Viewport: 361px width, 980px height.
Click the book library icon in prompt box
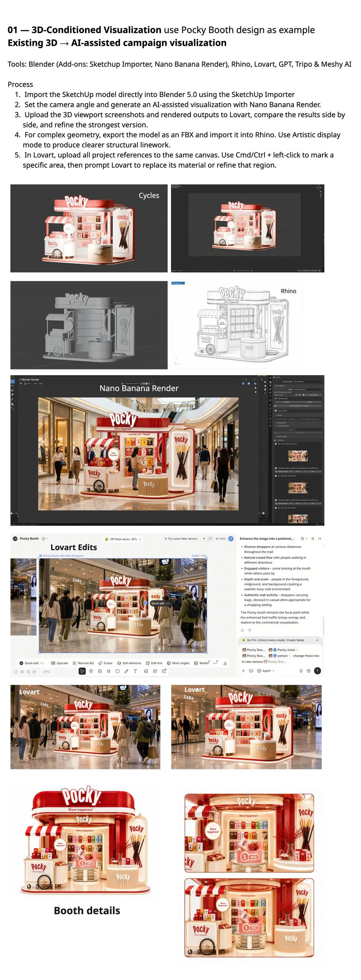tap(251, 671)
